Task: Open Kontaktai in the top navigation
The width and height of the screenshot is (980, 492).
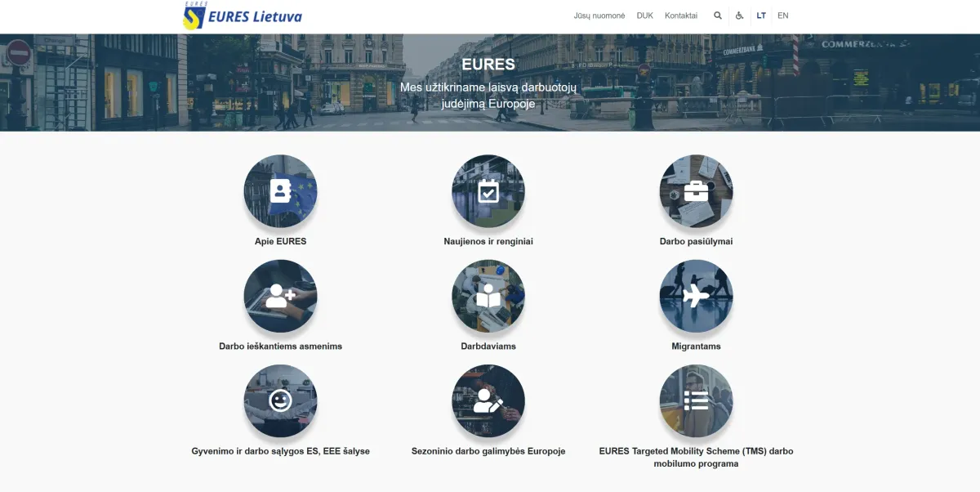Action: pyautogui.click(x=681, y=16)
